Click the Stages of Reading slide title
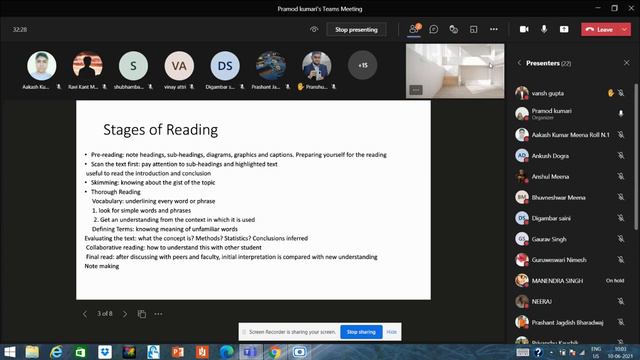 click(x=160, y=130)
